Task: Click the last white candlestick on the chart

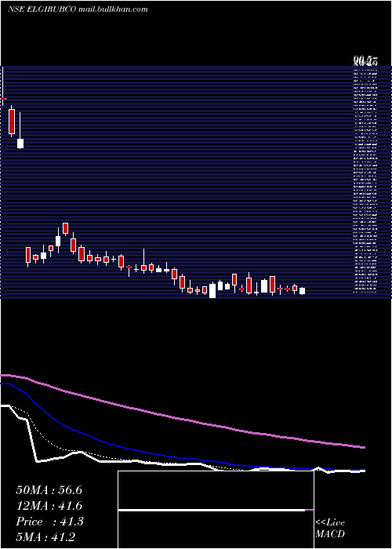Action: point(302,291)
